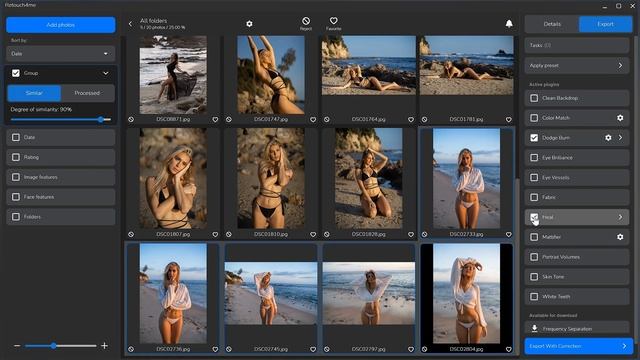Favorite photo DSC02745.jpg heart icon
This screenshot has height=360, width=640.
313,349
